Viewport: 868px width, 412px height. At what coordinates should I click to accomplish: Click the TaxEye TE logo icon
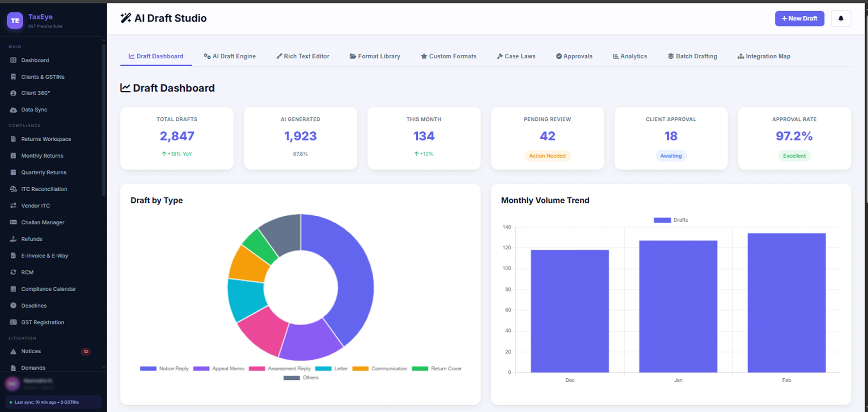click(x=15, y=21)
